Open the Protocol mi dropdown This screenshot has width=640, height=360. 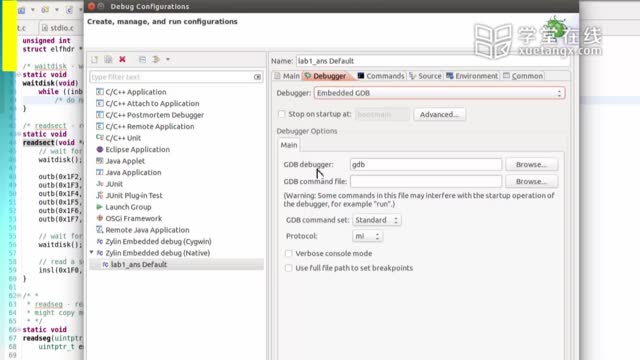point(367,236)
